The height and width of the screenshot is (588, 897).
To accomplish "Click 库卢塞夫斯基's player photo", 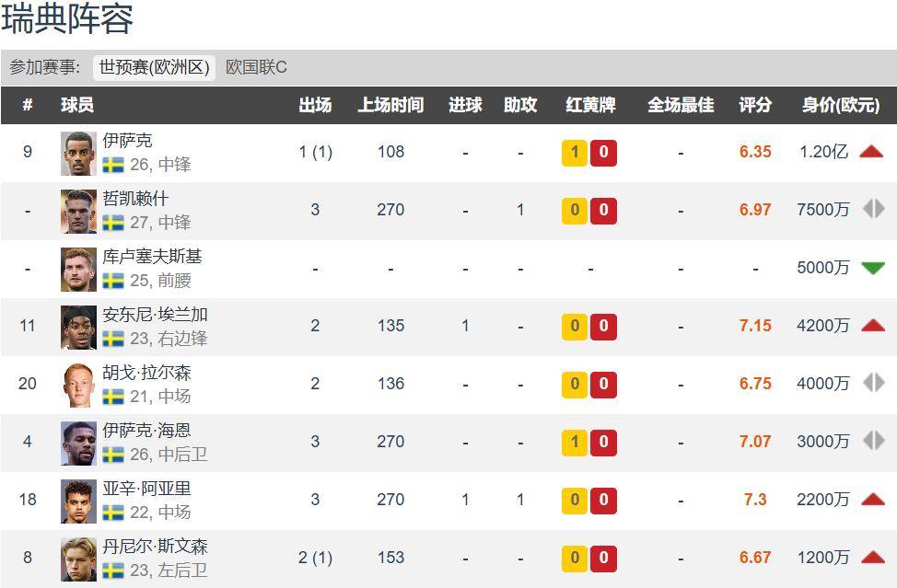I will click(x=78, y=268).
